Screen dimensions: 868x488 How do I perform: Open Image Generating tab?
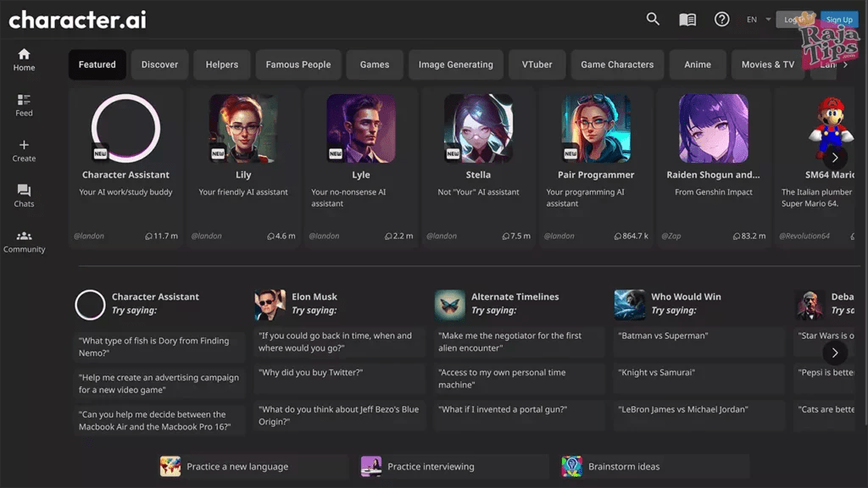click(x=455, y=64)
